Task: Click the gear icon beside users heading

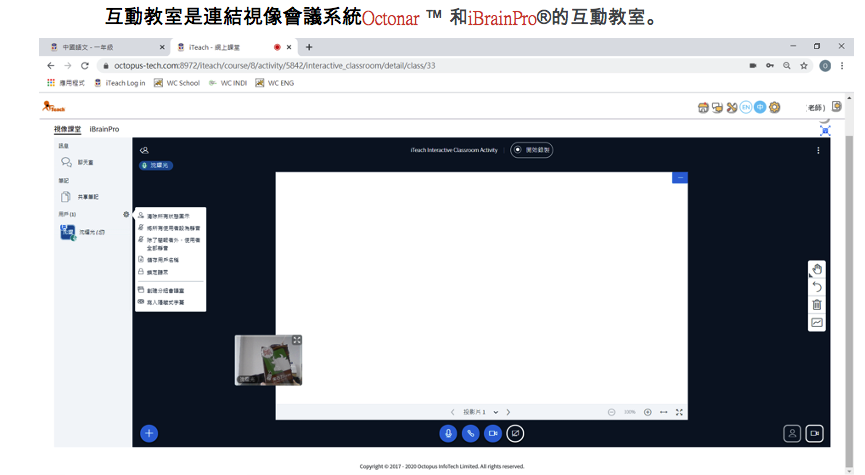Action: pyautogui.click(x=126, y=215)
